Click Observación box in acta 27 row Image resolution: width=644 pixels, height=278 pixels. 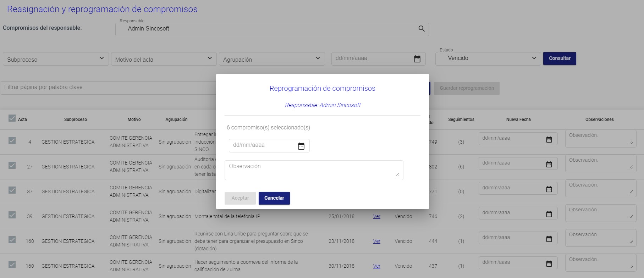coord(601,163)
